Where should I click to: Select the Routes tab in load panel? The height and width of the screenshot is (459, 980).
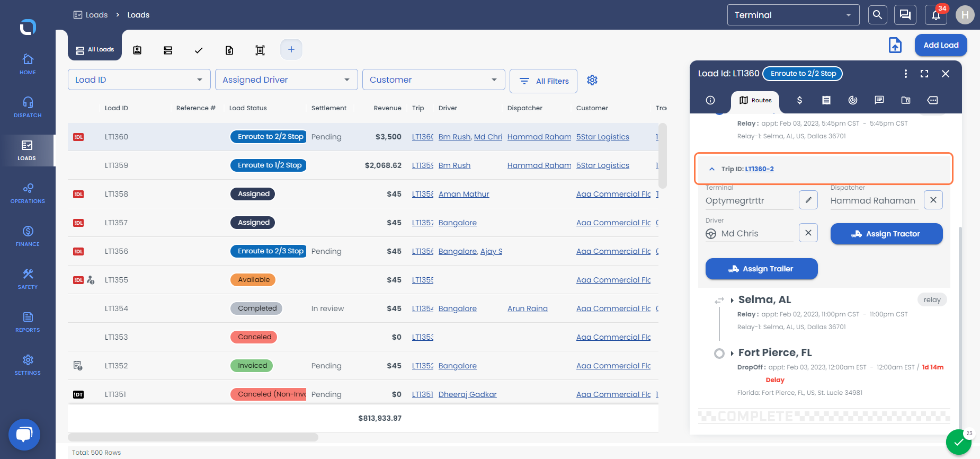pos(756,100)
